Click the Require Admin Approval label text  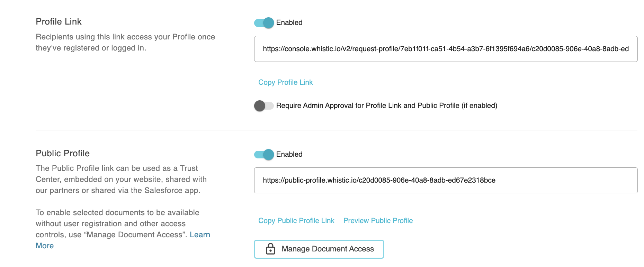tap(386, 106)
